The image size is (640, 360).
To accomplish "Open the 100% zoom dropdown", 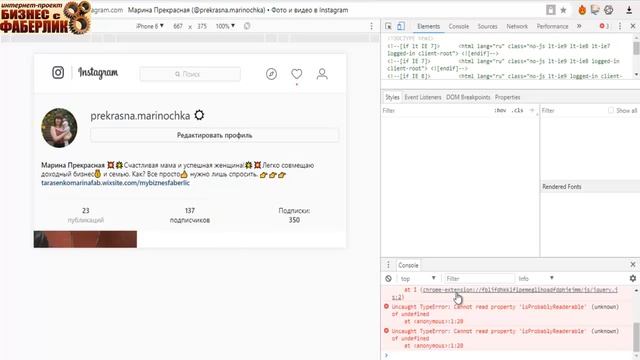I will [x=225, y=26].
